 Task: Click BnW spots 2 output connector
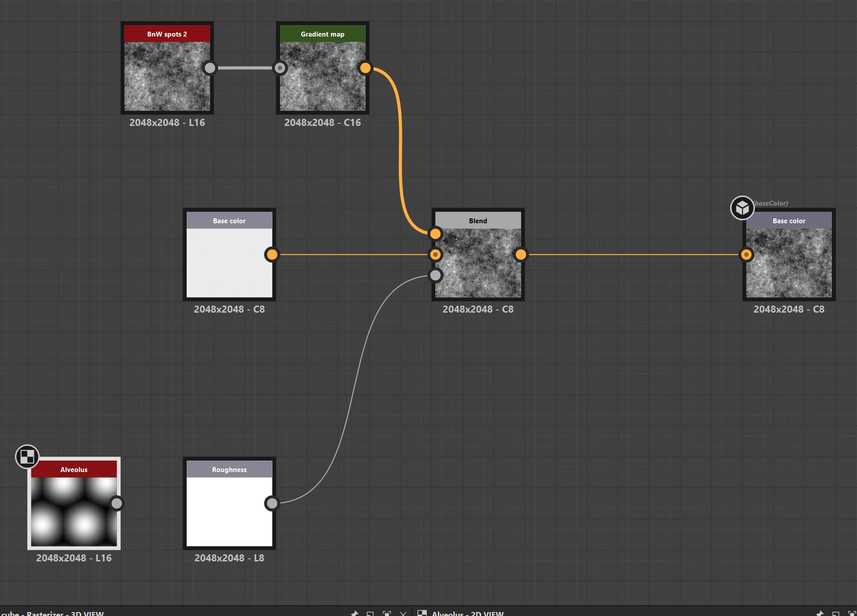210,68
